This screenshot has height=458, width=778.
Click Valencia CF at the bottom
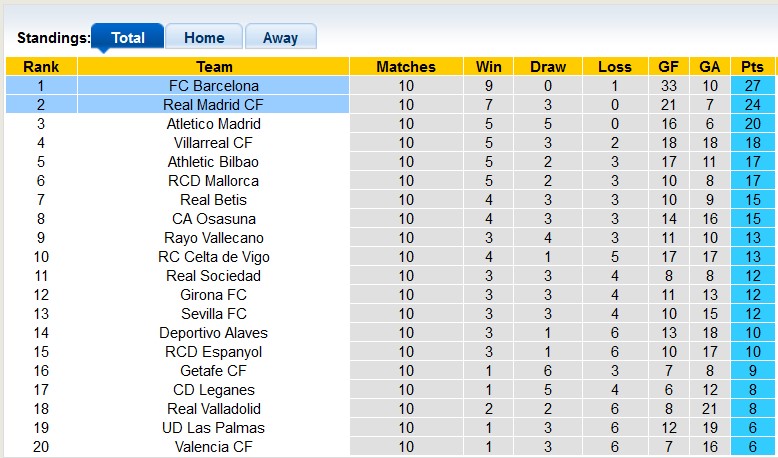click(x=213, y=447)
